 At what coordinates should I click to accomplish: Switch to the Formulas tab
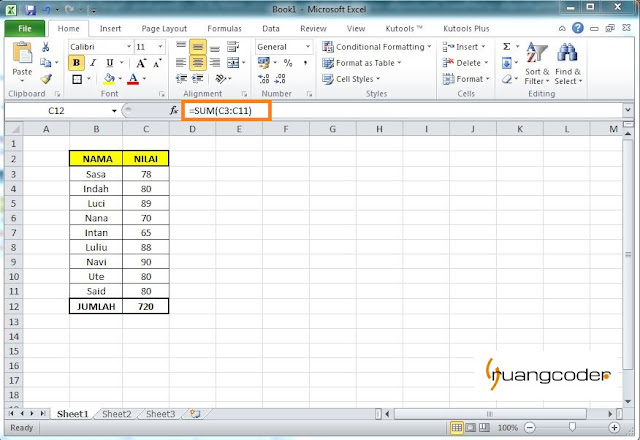pos(224,29)
